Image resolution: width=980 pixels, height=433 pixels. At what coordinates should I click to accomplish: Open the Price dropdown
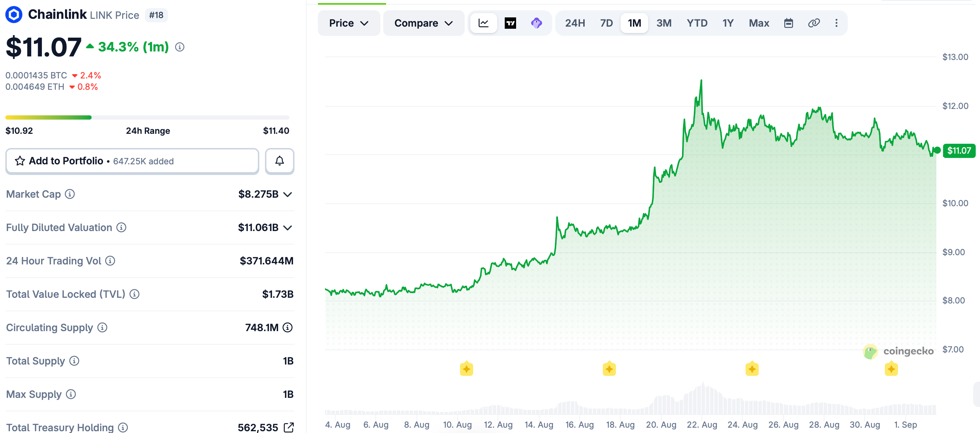pos(348,23)
